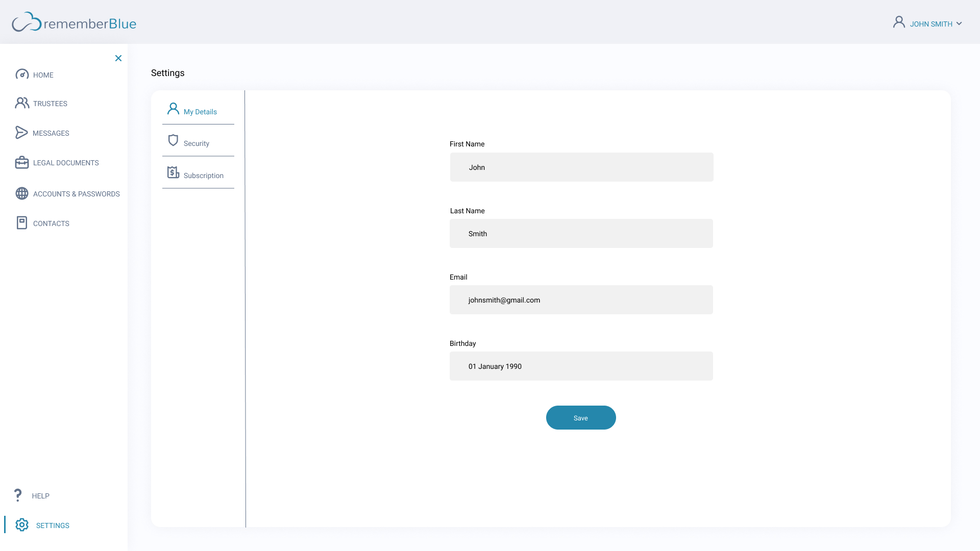The height and width of the screenshot is (551, 980).
Task: Click the Subscription receipt icon
Action: [173, 172]
